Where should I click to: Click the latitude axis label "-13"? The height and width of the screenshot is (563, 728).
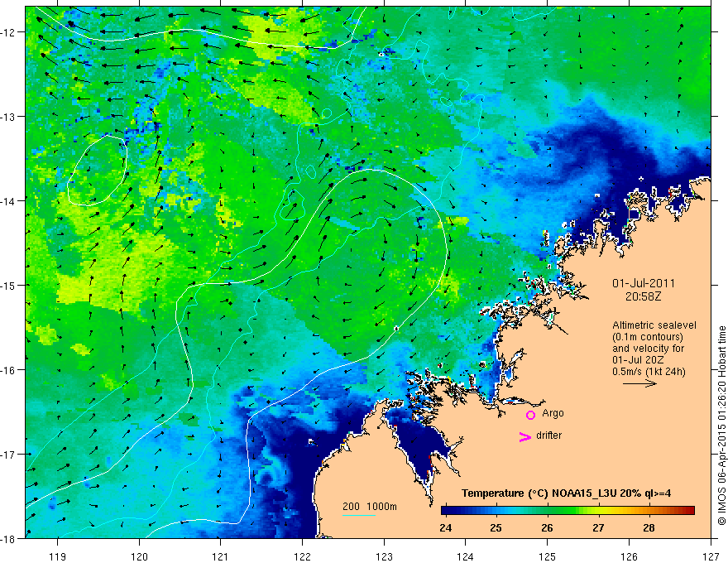pos(8,116)
